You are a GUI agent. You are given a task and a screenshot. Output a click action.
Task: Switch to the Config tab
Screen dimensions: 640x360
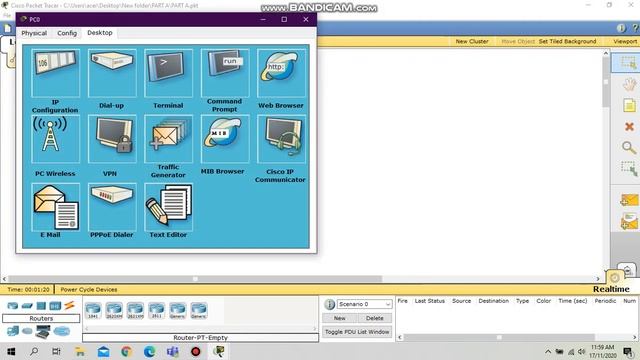tap(67, 33)
